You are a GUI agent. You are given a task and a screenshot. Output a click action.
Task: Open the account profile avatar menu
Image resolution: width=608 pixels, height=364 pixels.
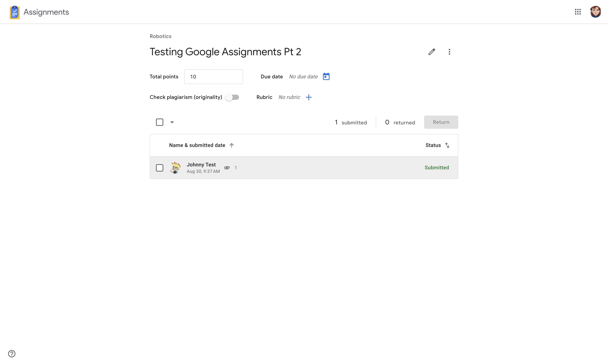coord(596,12)
